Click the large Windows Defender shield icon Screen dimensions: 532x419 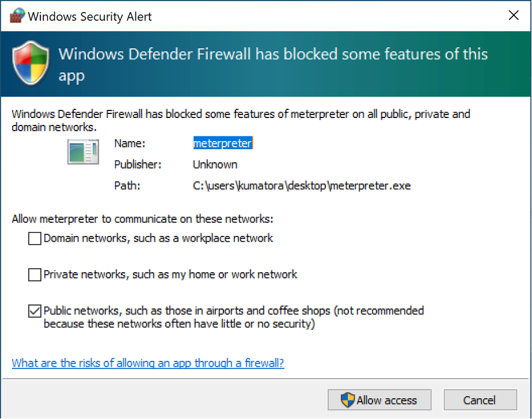click(31, 63)
